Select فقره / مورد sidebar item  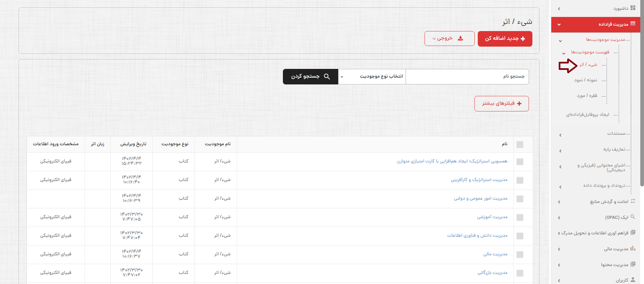[587, 96]
